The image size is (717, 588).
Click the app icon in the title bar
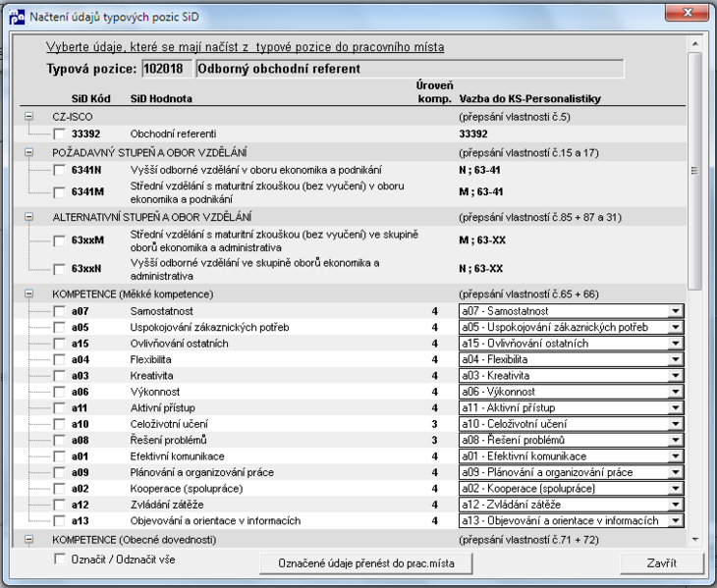pos(17,17)
